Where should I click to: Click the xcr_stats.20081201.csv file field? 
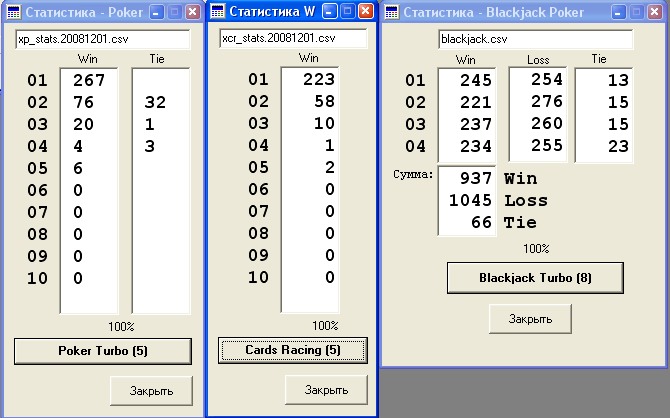click(292, 38)
